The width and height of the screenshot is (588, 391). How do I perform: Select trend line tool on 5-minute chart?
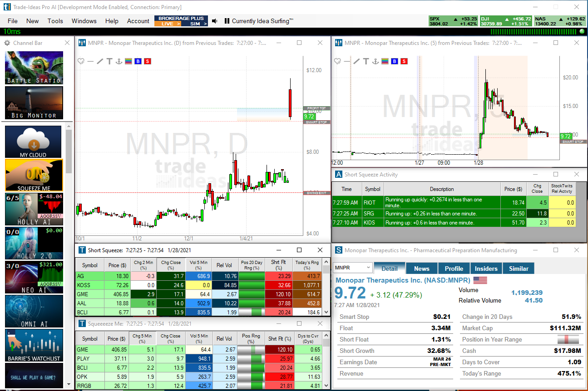356,61
